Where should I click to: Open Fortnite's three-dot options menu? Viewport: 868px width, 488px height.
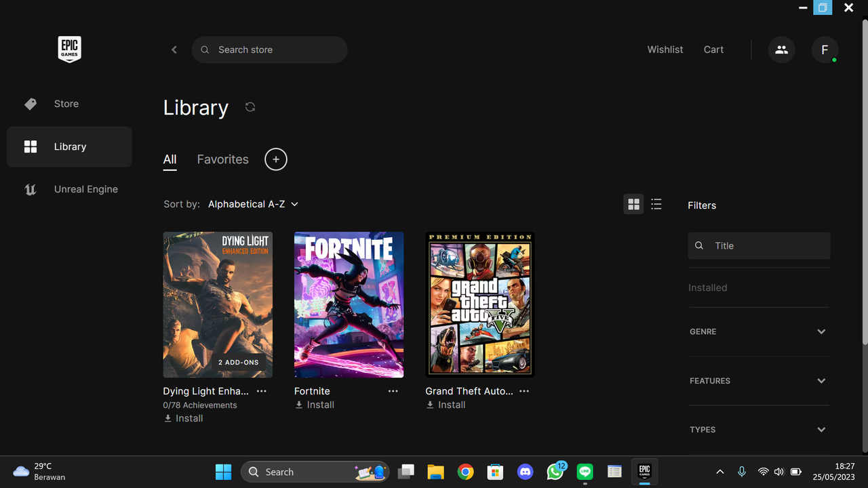click(393, 391)
